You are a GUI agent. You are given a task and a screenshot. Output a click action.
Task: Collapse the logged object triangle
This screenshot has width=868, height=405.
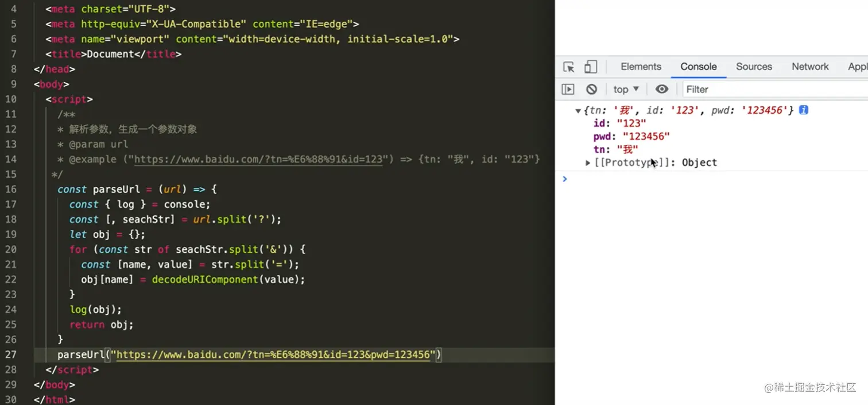(x=578, y=110)
